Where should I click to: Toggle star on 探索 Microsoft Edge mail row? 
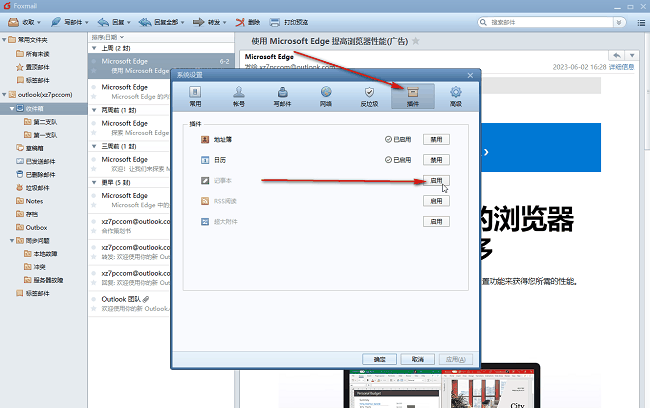coord(94,133)
